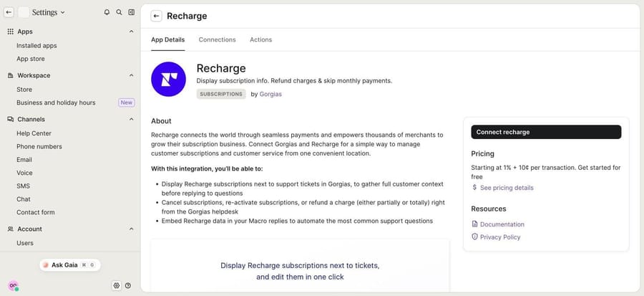Click the Account people icon
Image resolution: width=644 pixels, height=296 pixels.
pyautogui.click(x=11, y=229)
